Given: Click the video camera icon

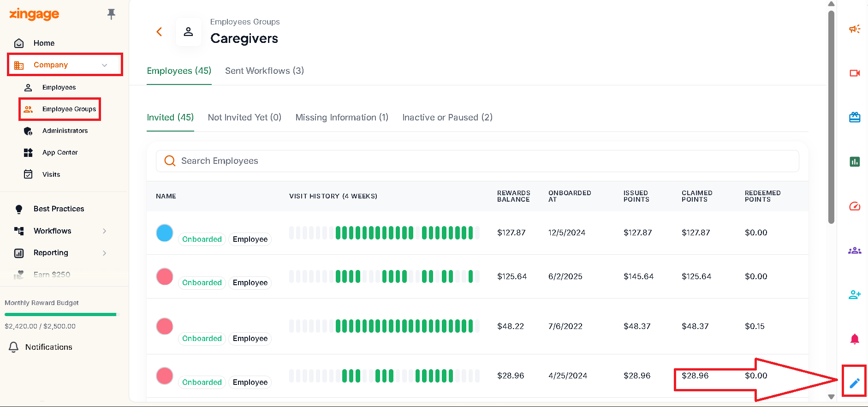Looking at the screenshot, I should (x=855, y=73).
